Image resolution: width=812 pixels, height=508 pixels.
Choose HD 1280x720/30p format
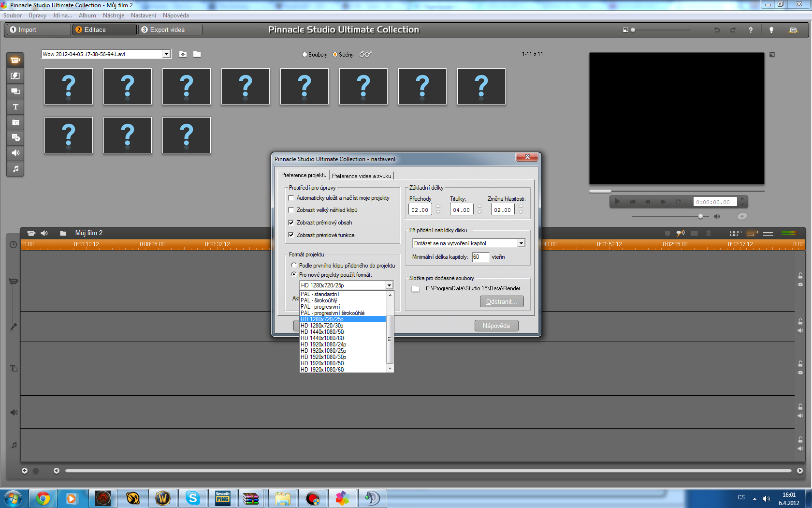coord(343,326)
